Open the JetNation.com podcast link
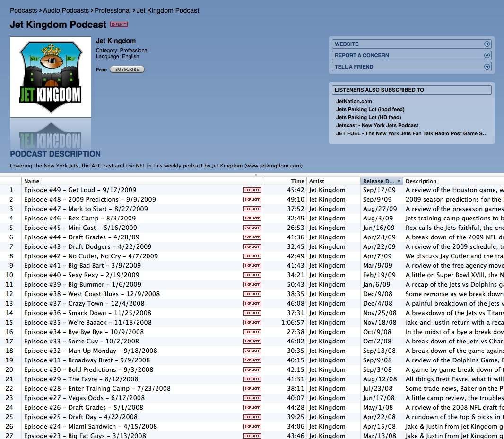Screen dimensions: 504x439 point(354,101)
